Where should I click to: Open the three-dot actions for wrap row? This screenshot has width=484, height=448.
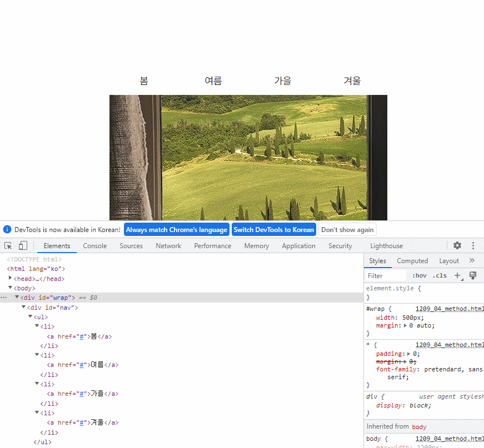[x=3, y=298]
